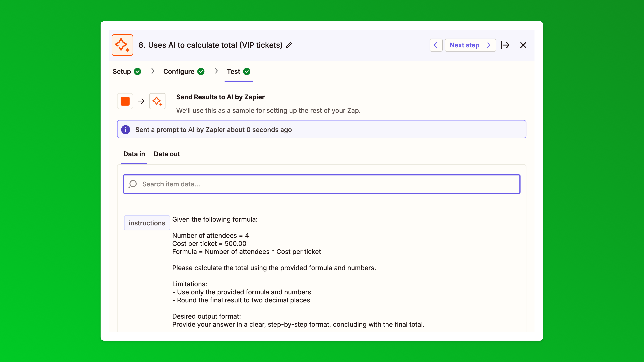Click the 'Round the final result' limitation line

point(241,300)
